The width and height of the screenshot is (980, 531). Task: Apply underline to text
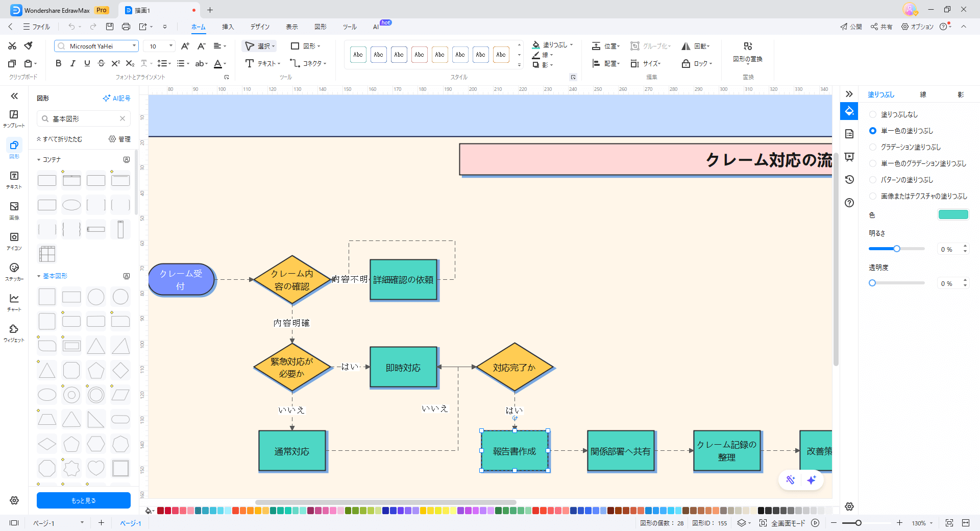[87, 63]
